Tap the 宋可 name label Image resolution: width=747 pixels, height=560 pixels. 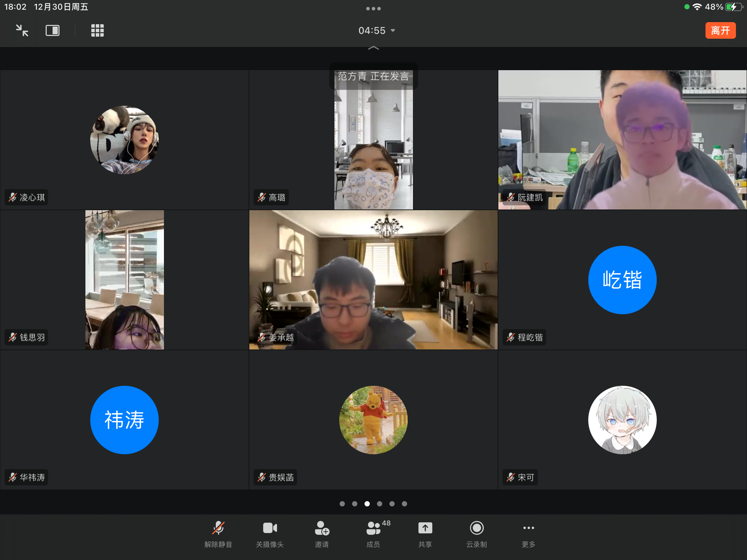tap(520, 477)
